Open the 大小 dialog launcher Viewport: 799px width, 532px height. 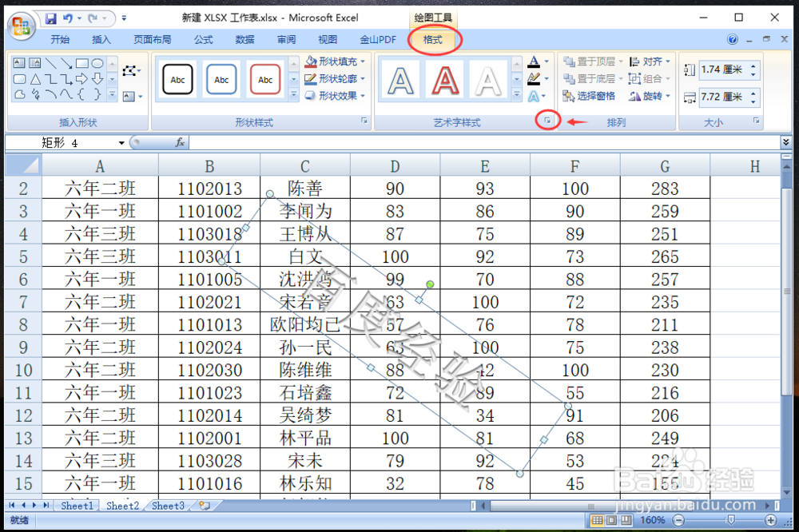point(756,121)
